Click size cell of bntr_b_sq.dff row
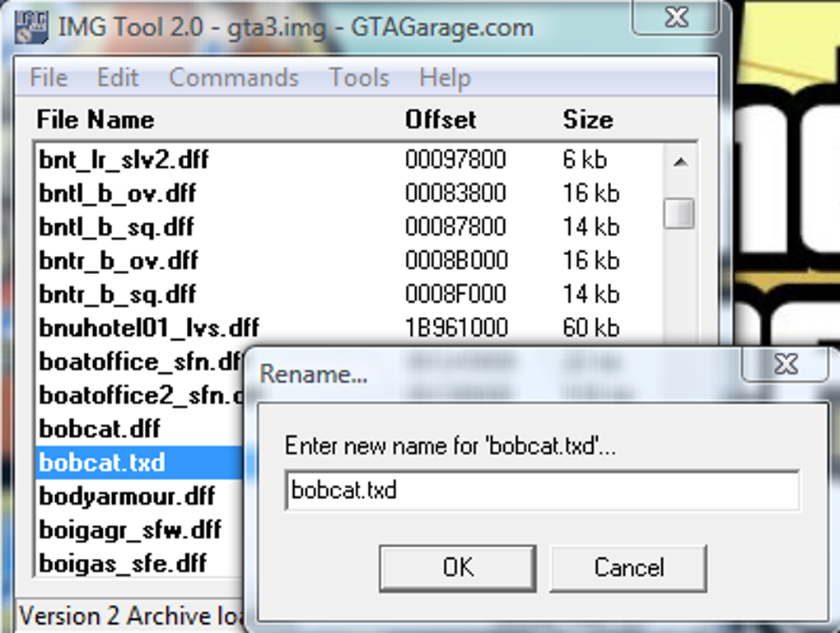Viewport: 840px width, 633px height. (591, 295)
